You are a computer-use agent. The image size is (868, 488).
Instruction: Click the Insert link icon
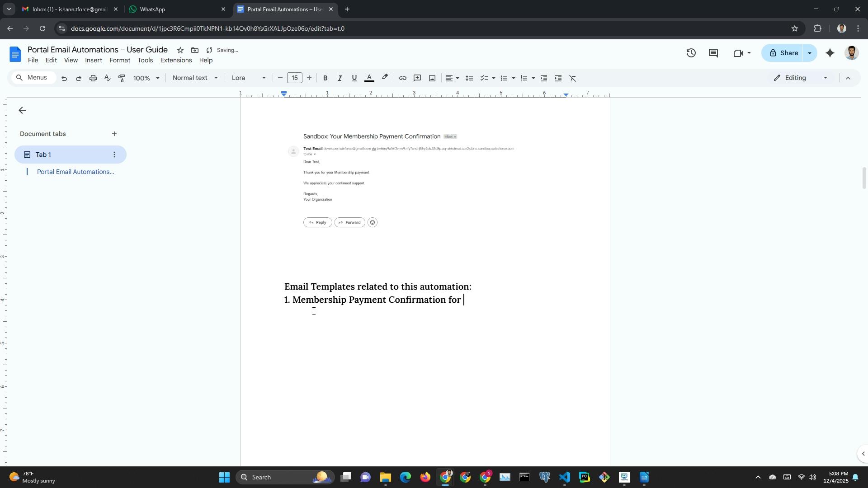402,78
